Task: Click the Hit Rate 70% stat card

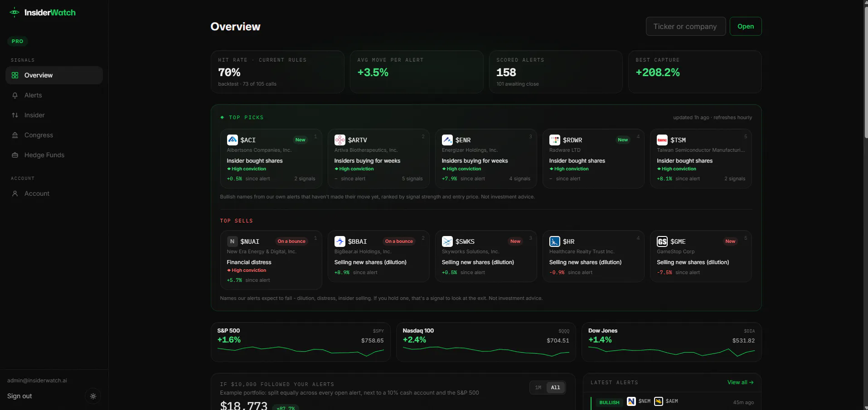Action: coord(277,72)
